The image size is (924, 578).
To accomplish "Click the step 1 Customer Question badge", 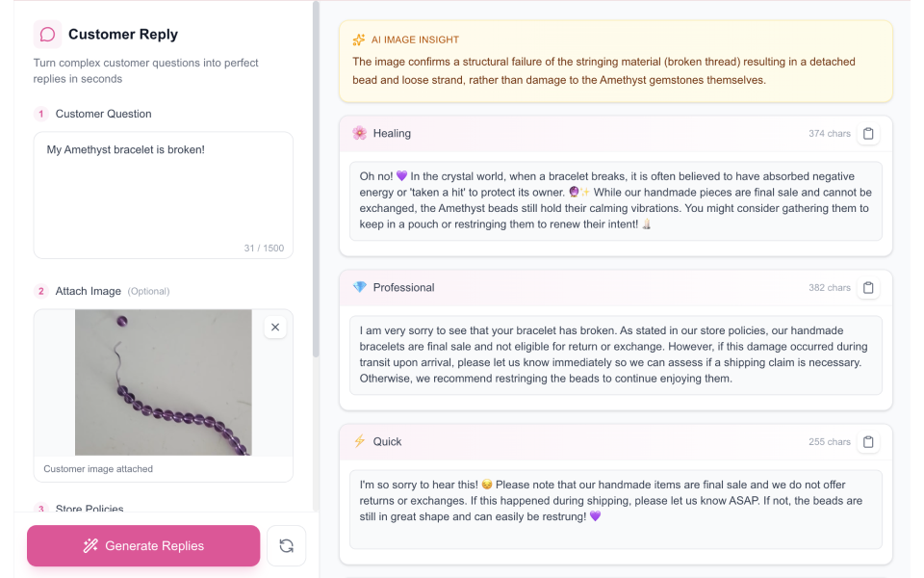I will pos(39,114).
